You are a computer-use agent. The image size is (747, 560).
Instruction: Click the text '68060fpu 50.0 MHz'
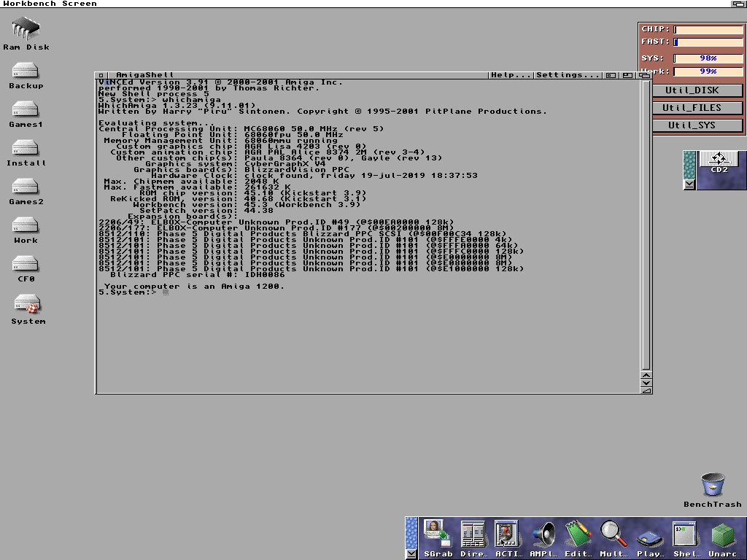pos(293,135)
